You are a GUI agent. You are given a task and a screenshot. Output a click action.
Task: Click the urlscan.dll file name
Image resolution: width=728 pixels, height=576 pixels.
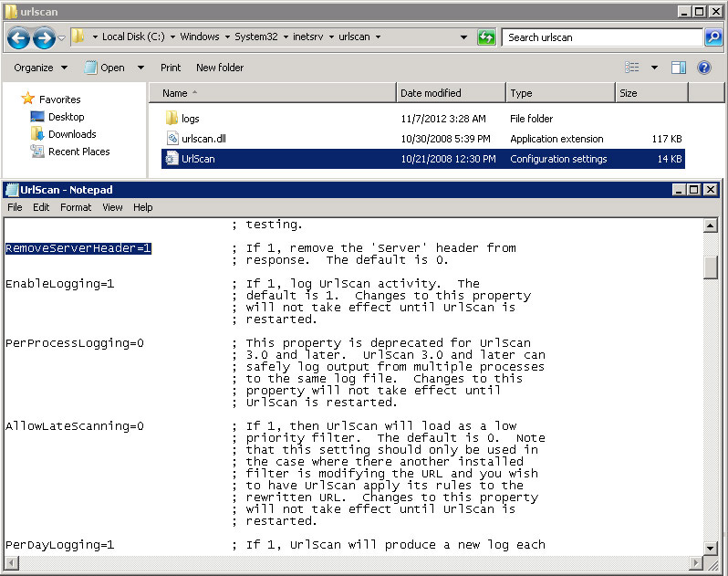[x=203, y=139]
